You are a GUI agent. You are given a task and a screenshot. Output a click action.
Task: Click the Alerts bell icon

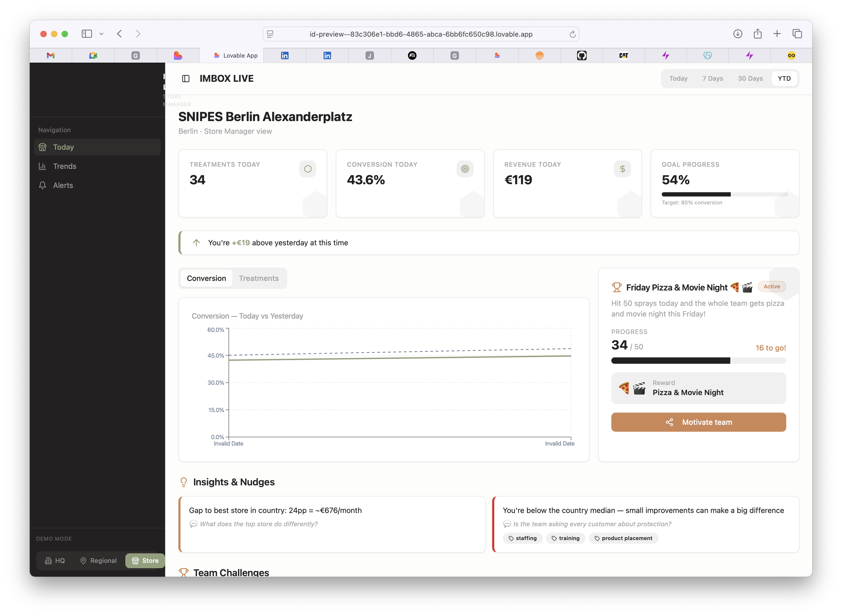click(42, 185)
